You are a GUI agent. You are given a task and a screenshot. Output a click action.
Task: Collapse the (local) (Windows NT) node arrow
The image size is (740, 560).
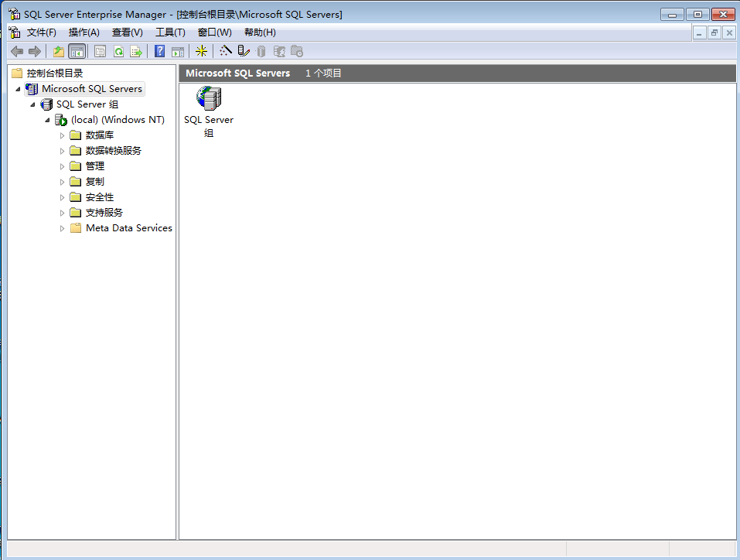47,120
